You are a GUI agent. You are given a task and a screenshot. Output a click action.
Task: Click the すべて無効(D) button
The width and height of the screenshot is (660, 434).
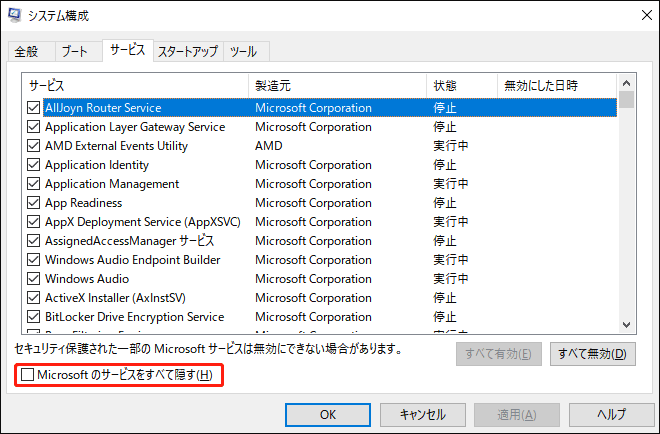[x=593, y=354]
